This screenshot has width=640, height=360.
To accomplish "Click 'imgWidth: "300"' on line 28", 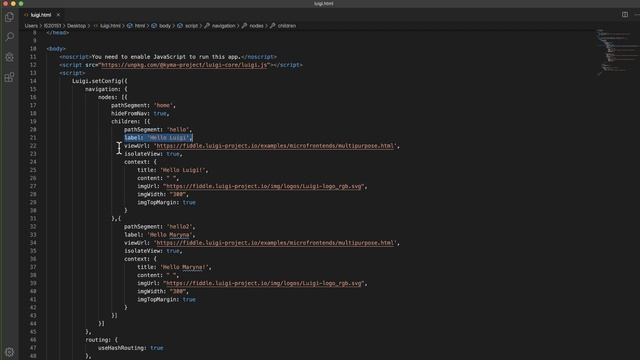I will 162,194.
